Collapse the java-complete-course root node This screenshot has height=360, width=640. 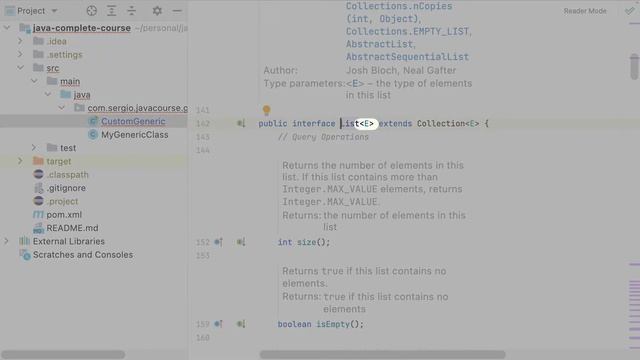click(x=7, y=28)
